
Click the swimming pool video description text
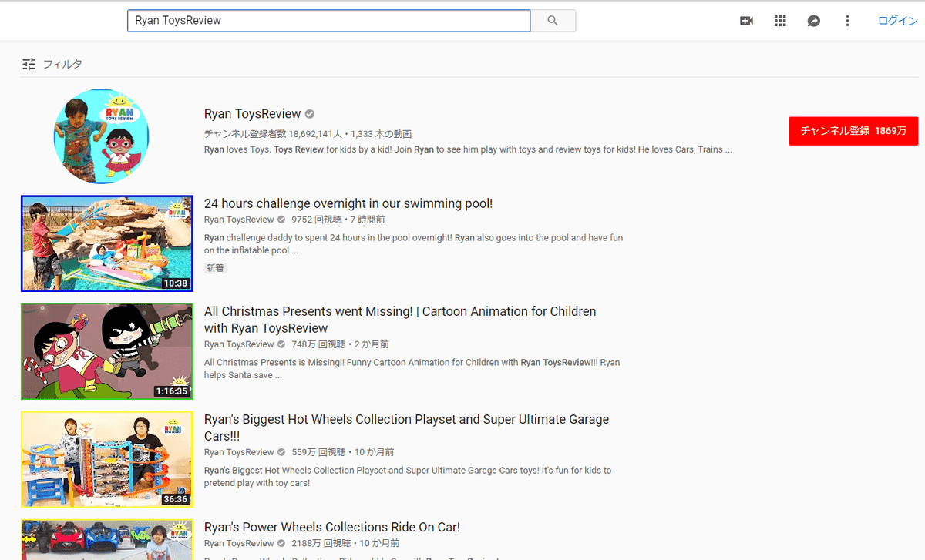[x=413, y=244]
